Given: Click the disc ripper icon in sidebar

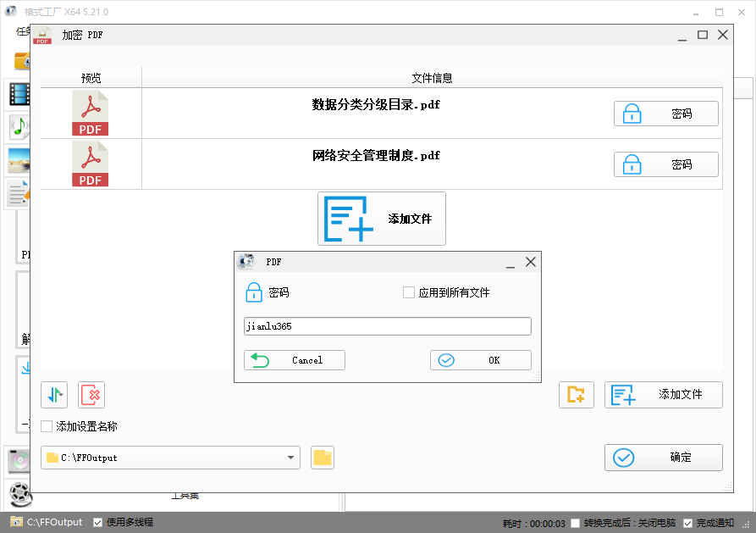Looking at the screenshot, I should [x=19, y=461].
